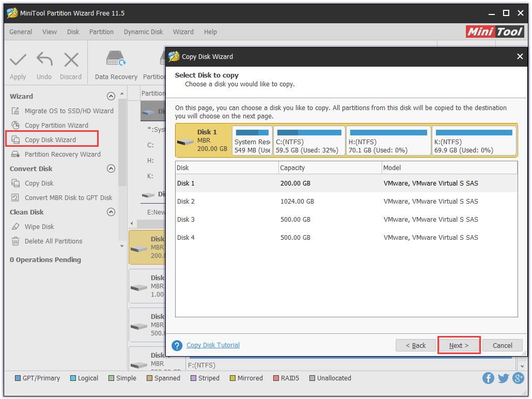Click the Disk 1 drive icon in wizard

[185, 142]
